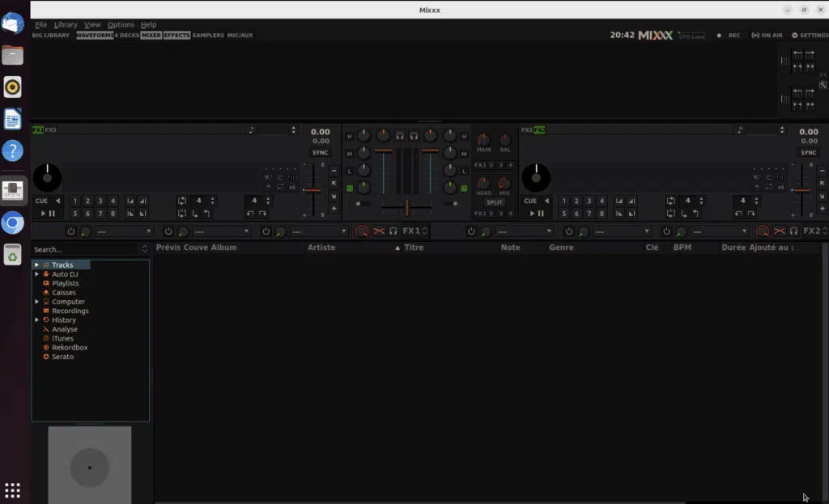Click play/pause on left deck
This screenshot has height=504, width=829.
coord(48,214)
